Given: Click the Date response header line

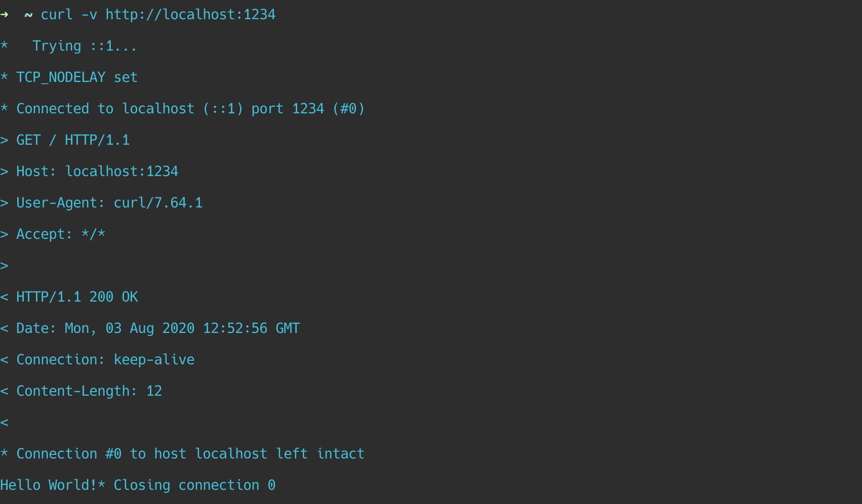Looking at the screenshot, I should coord(158,328).
